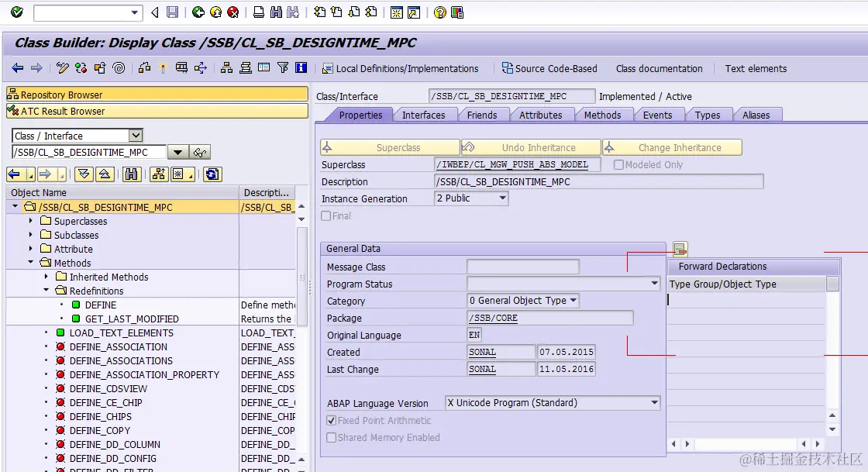Toggle the Modeled Only checkbox
The image size is (868, 472).
pos(619,165)
